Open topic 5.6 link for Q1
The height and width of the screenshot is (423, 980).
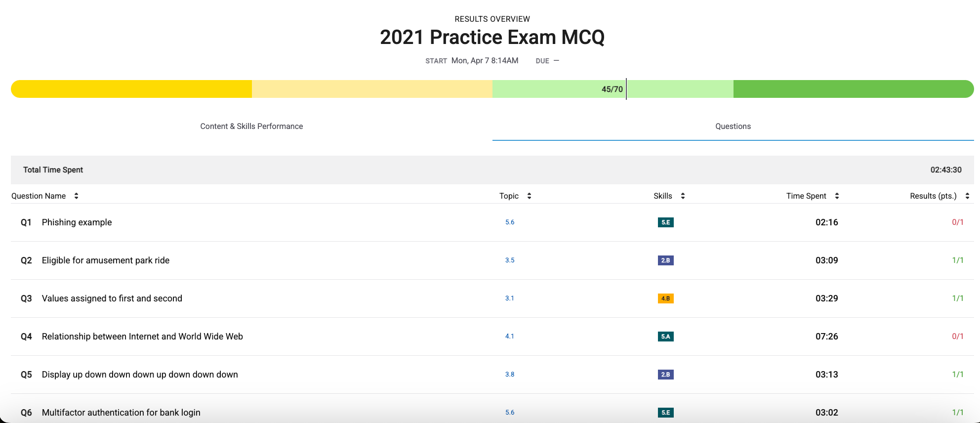click(510, 222)
